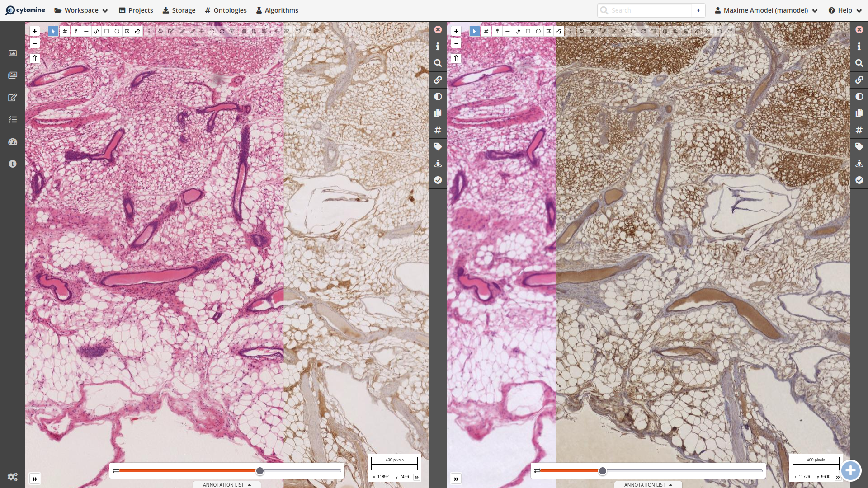The width and height of the screenshot is (868, 488).
Task: Select the circle drawing tool in right viewer
Action: [x=538, y=31]
